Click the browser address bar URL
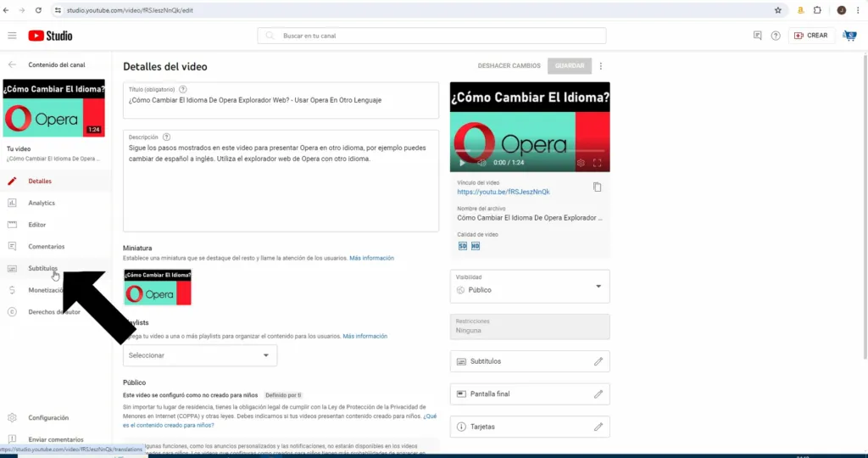This screenshot has height=458, width=868. [130, 10]
